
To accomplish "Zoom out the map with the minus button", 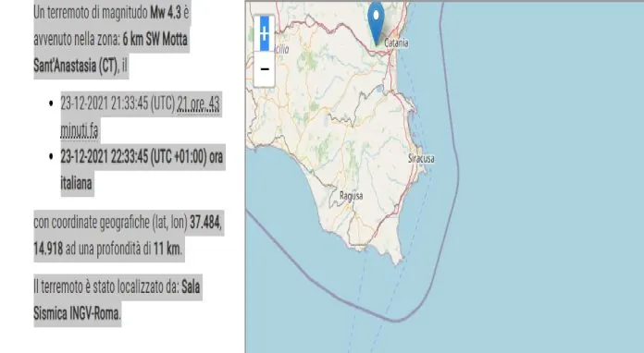I will tap(264, 69).
